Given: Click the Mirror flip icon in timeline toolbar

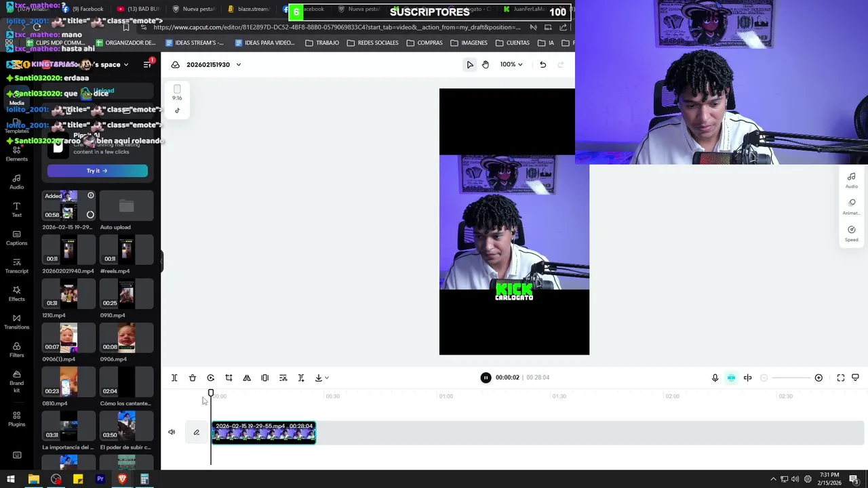Looking at the screenshot, I should coord(247,378).
